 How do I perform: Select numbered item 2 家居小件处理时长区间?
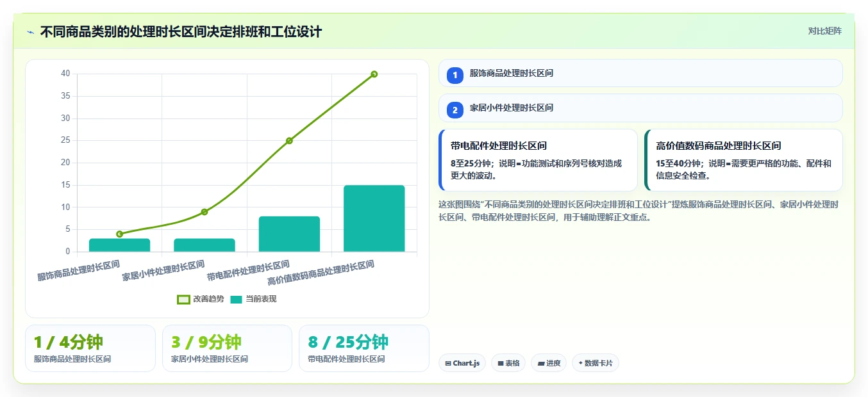(640, 108)
